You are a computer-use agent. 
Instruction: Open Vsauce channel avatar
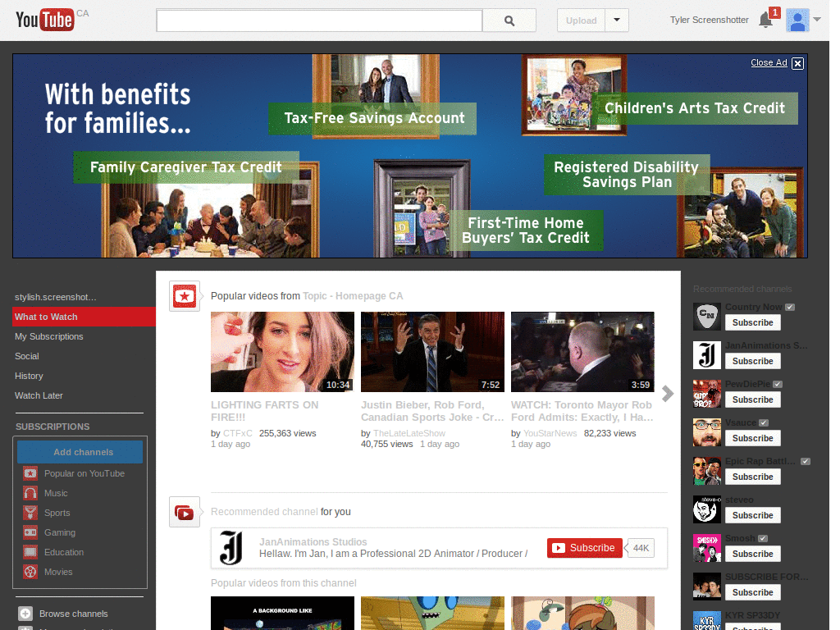pos(706,431)
